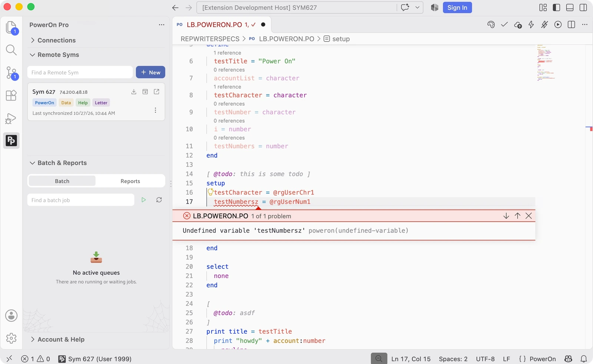This screenshot has height=364, width=593.
Task: Refresh the batch job list
Action: [159, 200]
